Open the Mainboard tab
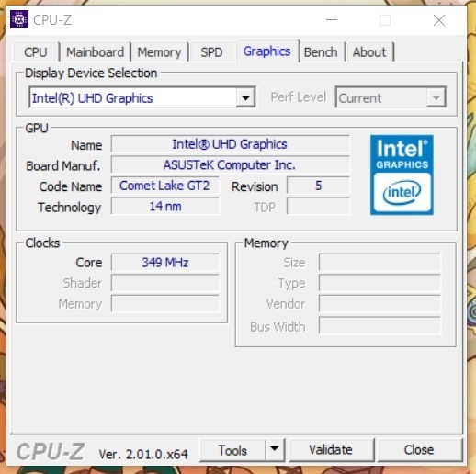This screenshot has height=474, width=476. (x=96, y=52)
